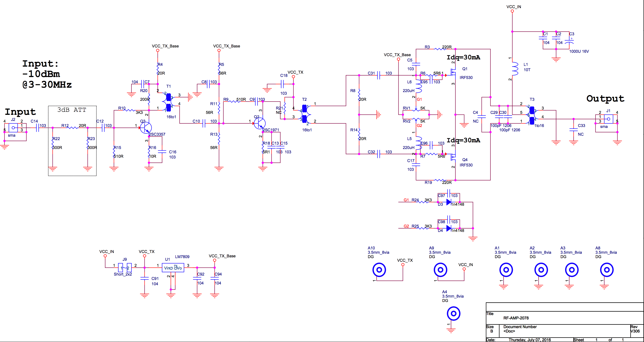Click the R12 20R resistor
The height and width of the screenshot is (342, 644).
click(x=73, y=128)
